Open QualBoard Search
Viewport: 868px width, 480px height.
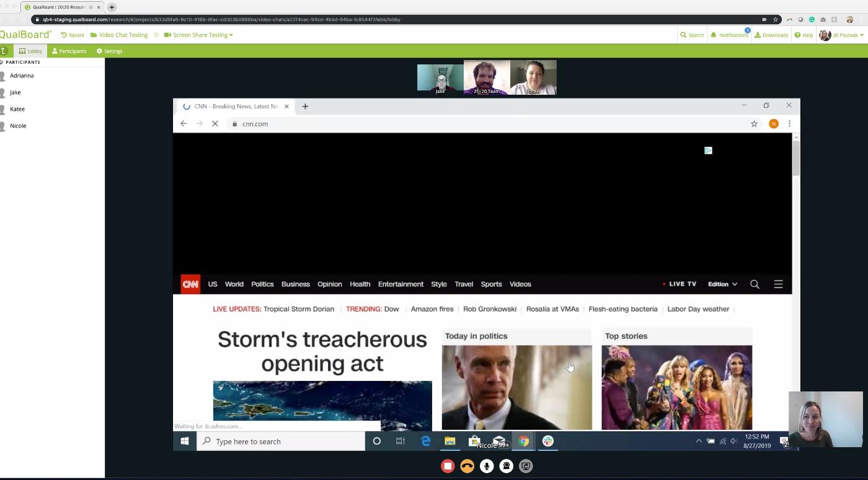coord(692,35)
